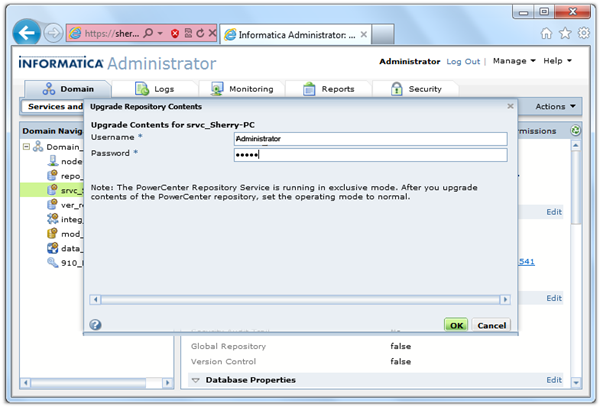Click the Username input field
This screenshot has height=407, width=600.
click(x=370, y=139)
